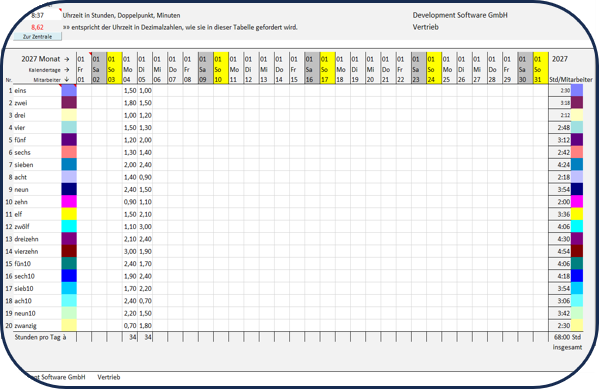This screenshot has width=600, height=390.
Task: Select the Stunden pro Tag label
Action: (x=40, y=337)
